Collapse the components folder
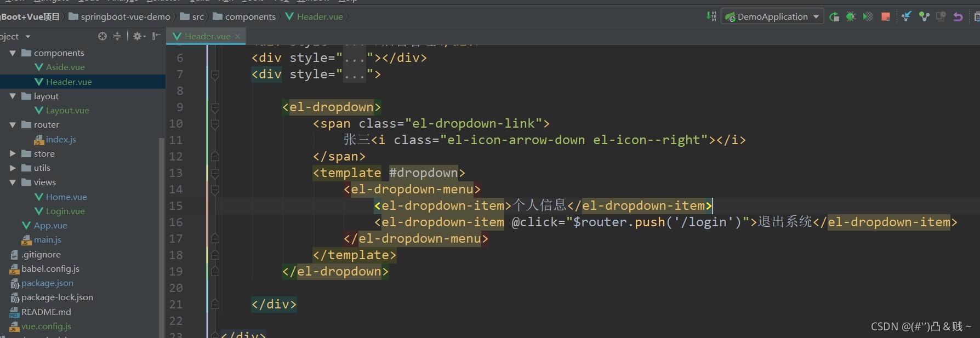The height and width of the screenshot is (338, 980). (13, 53)
